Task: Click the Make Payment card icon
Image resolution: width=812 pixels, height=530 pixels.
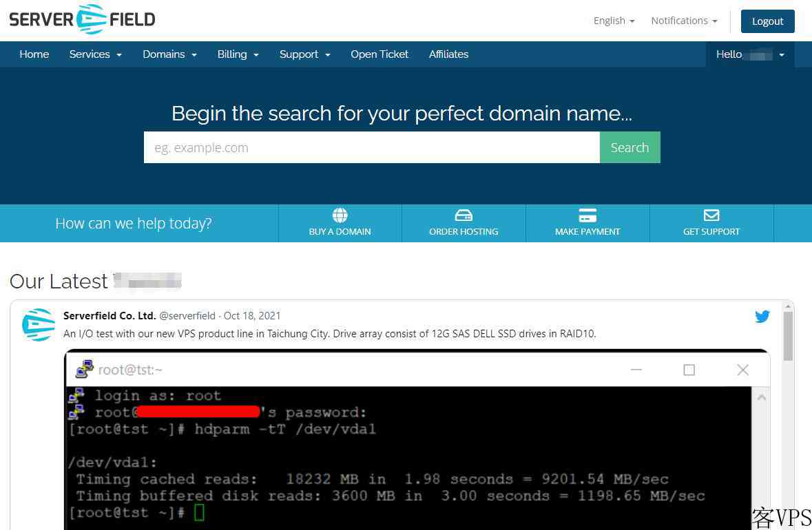Action: [x=587, y=215]
